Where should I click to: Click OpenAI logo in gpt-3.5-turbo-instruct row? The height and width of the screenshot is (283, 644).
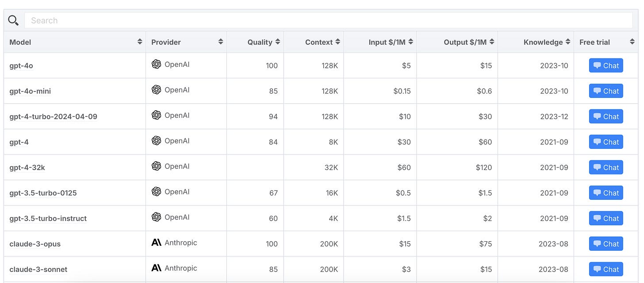pos(156,217)
